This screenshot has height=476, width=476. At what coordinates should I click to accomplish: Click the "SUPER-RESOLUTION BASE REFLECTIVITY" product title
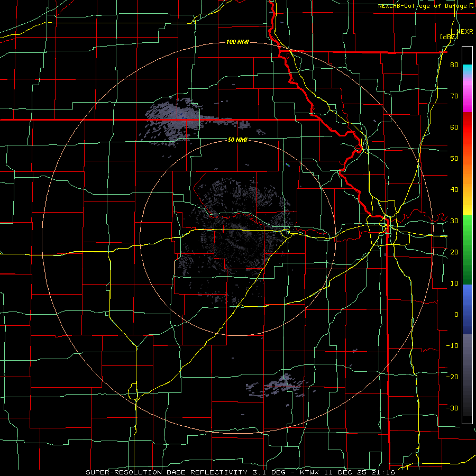coord(166,472)
